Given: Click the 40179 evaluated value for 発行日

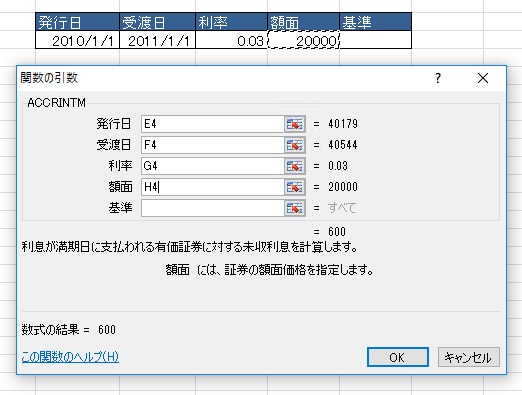Looking at the screenshot, I should pos(343,124).
